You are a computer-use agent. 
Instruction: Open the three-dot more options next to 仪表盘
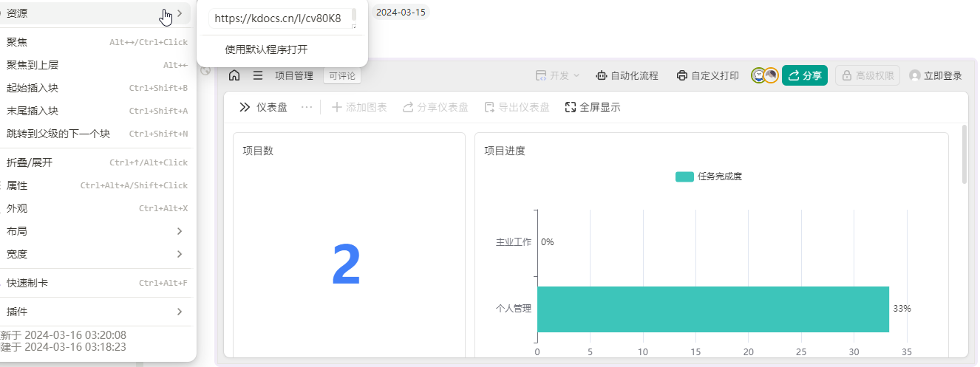tap(307, 107)
